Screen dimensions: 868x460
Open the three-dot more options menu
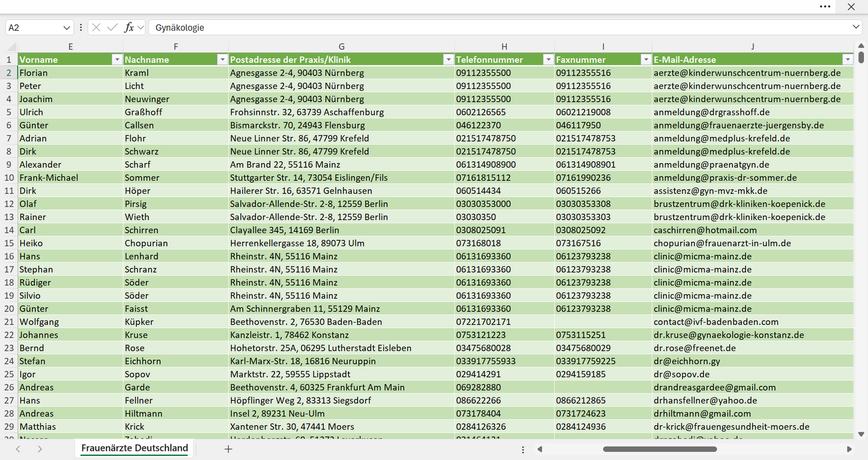[x=825, y=7]
